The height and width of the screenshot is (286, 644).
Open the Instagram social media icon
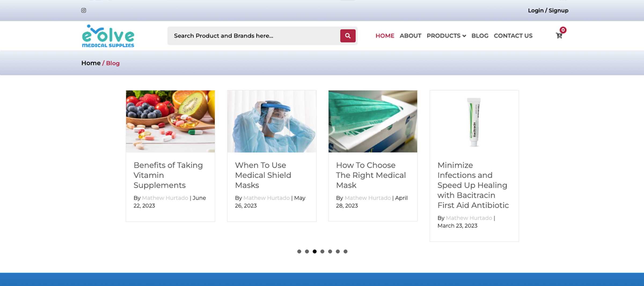coord(83,10)
